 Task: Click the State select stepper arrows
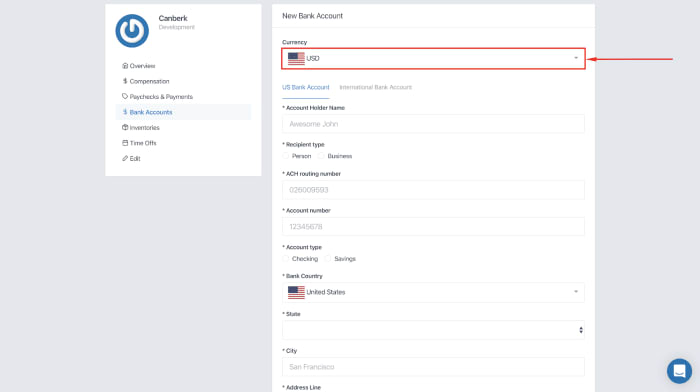pyautogui.click(x=581, y=330)
